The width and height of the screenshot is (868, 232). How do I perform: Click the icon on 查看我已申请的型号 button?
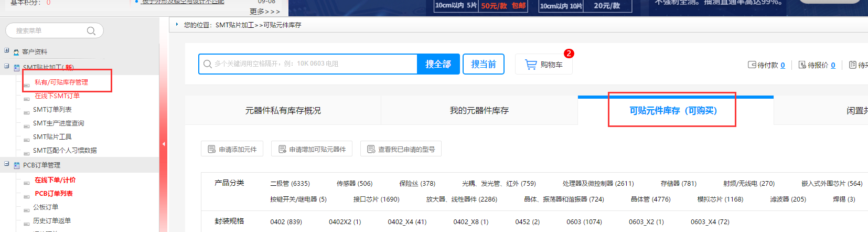371,150
